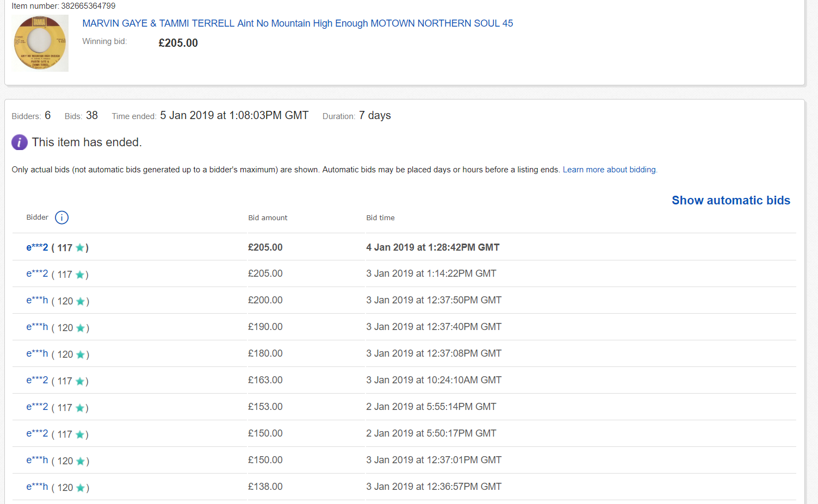Open bidder e***2 in 3 Jan 1:14:22PM row

point(37,273)
